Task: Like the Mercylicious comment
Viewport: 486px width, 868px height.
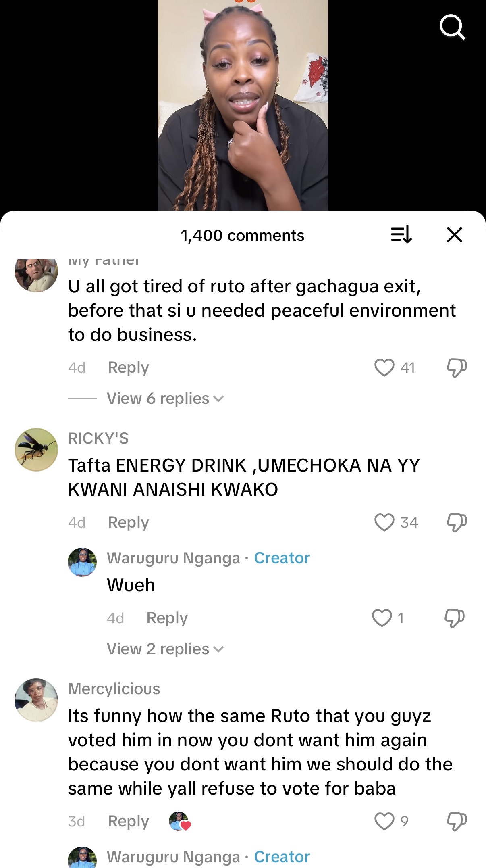Action: pos(384,821)
